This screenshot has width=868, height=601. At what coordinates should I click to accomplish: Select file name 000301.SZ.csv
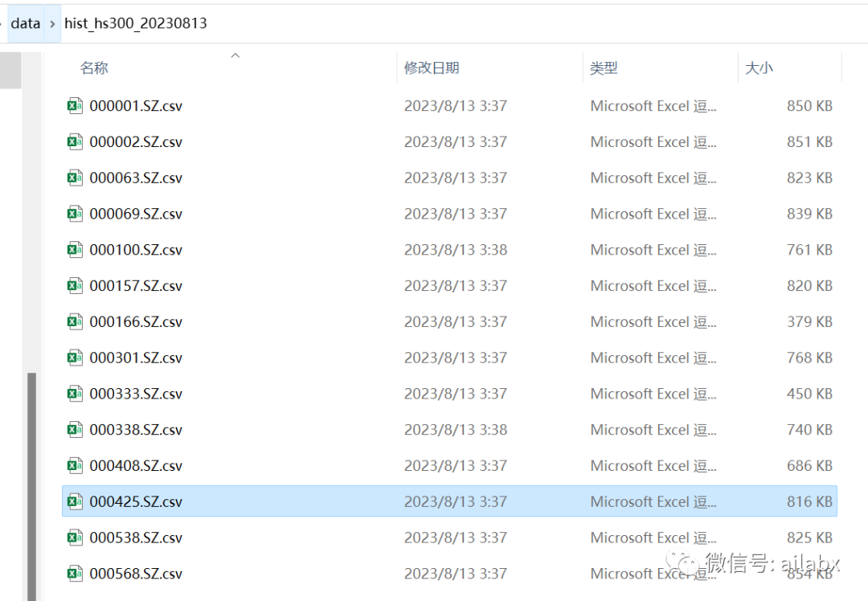point(136,358)
